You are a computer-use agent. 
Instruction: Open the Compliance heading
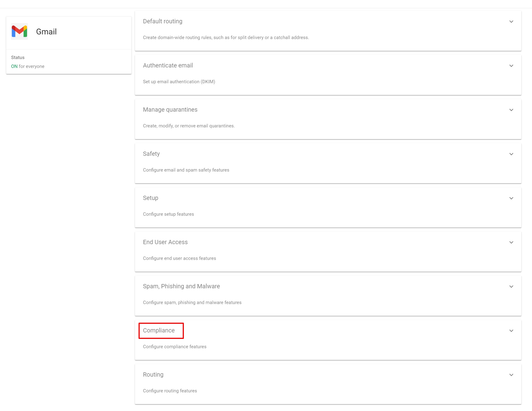pyautogui.click(x=159, y=330)
